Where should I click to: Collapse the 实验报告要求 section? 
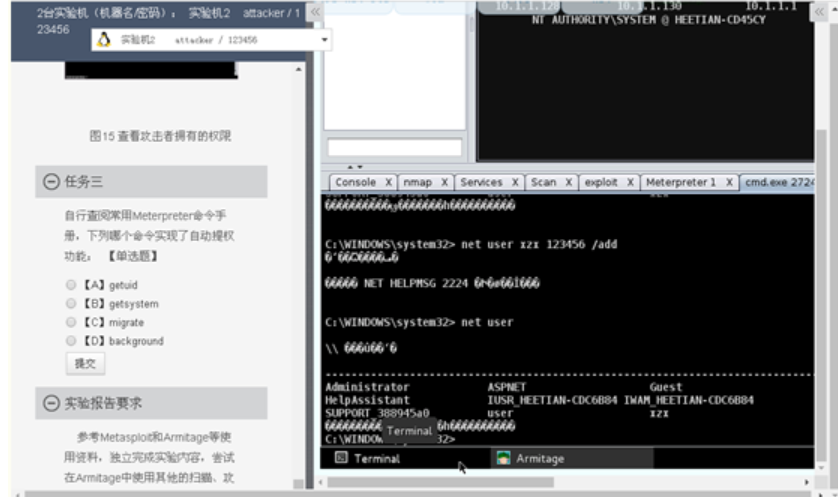pyautogui.click(x=51, y=403)
